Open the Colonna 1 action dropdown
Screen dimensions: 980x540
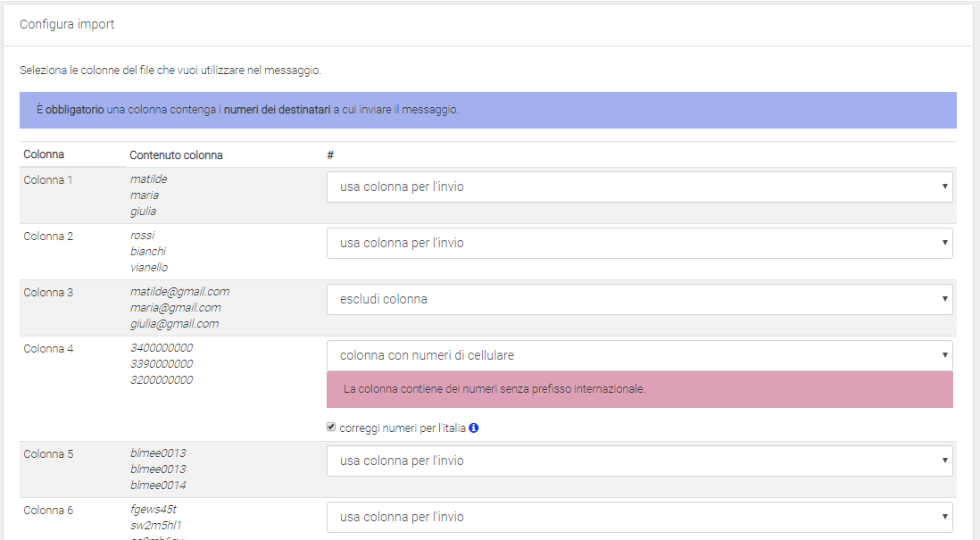point(639,187)
